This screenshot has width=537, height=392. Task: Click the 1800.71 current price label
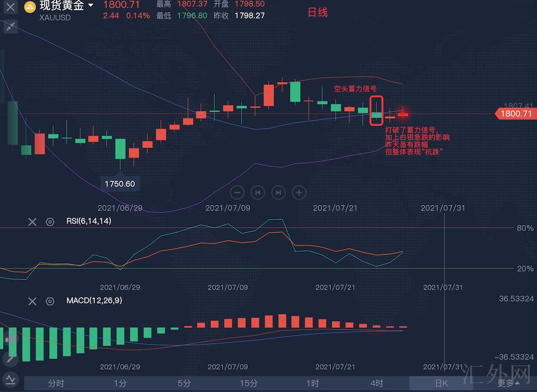pyautogui.click(x=516, y=114)
